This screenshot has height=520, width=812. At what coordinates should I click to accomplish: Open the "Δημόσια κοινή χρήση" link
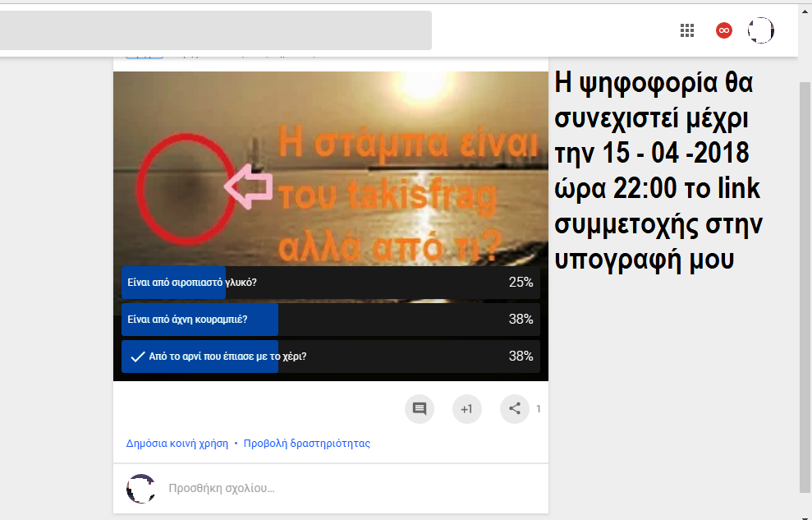177,444
